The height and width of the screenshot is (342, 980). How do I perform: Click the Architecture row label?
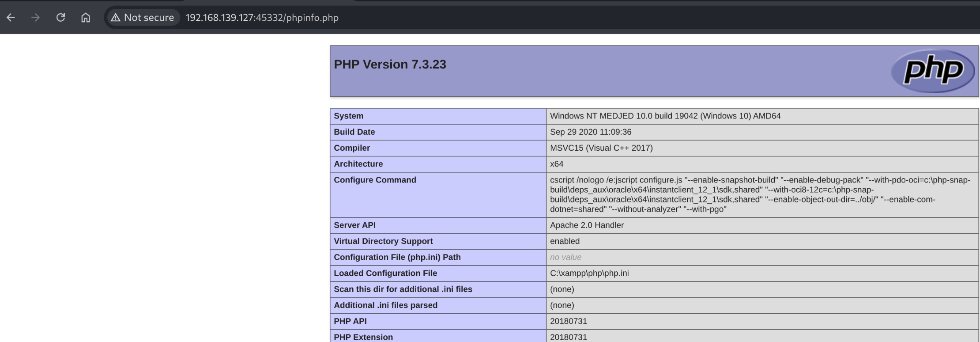click(x=358, y=164)
